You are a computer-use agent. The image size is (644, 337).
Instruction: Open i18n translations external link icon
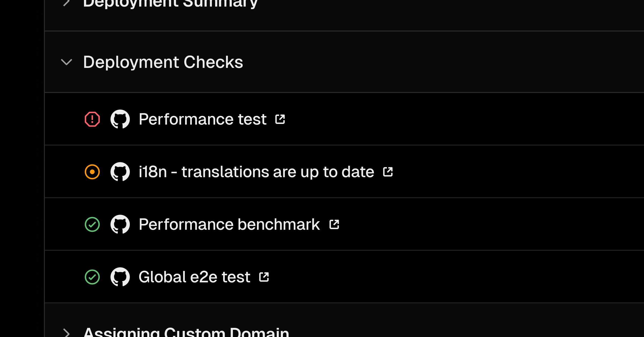tap(388, 172)
